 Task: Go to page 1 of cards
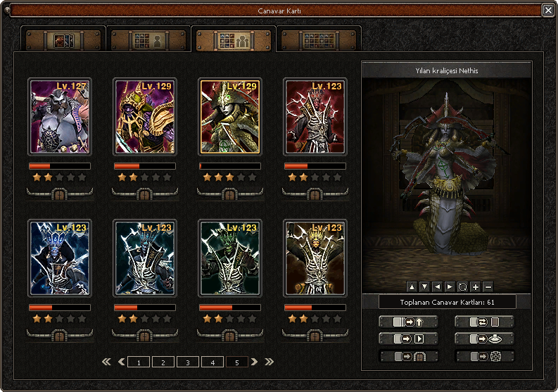click(139, 362)
